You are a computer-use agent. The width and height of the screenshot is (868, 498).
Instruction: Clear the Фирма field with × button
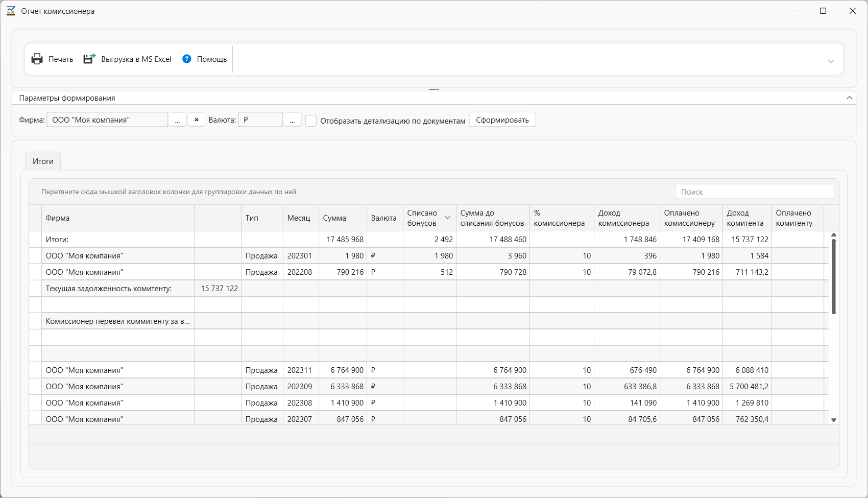pos(197,120)
